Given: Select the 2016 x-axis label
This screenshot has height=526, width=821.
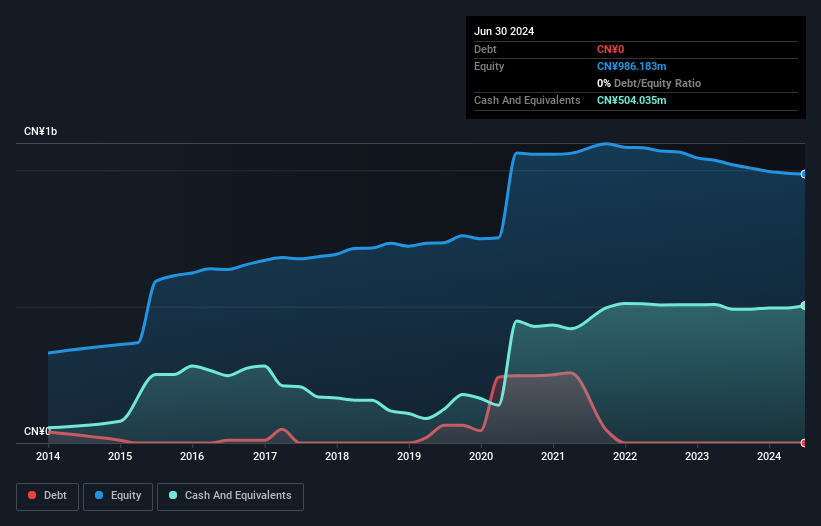Looking at the screenshot, I should pos(192,456).
